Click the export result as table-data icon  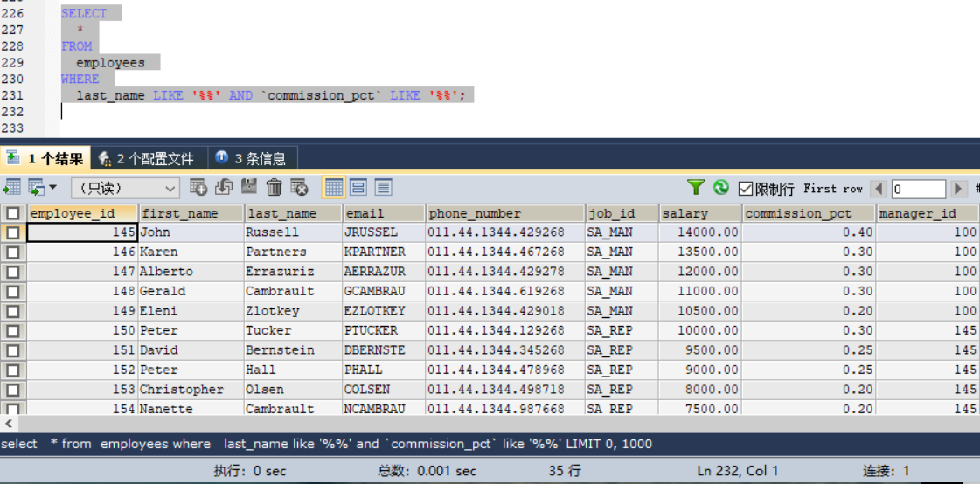tap(12, 187)
